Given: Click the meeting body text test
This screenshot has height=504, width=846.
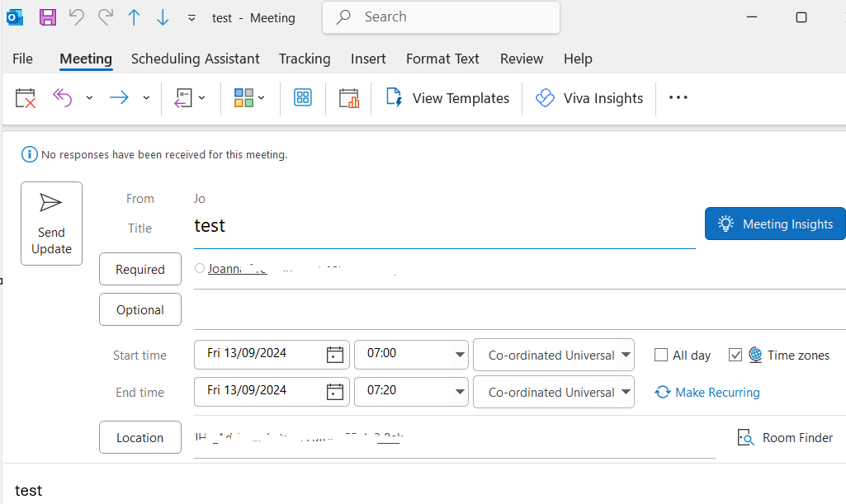Looking at the screenshot, I should (x=28, y=491).
